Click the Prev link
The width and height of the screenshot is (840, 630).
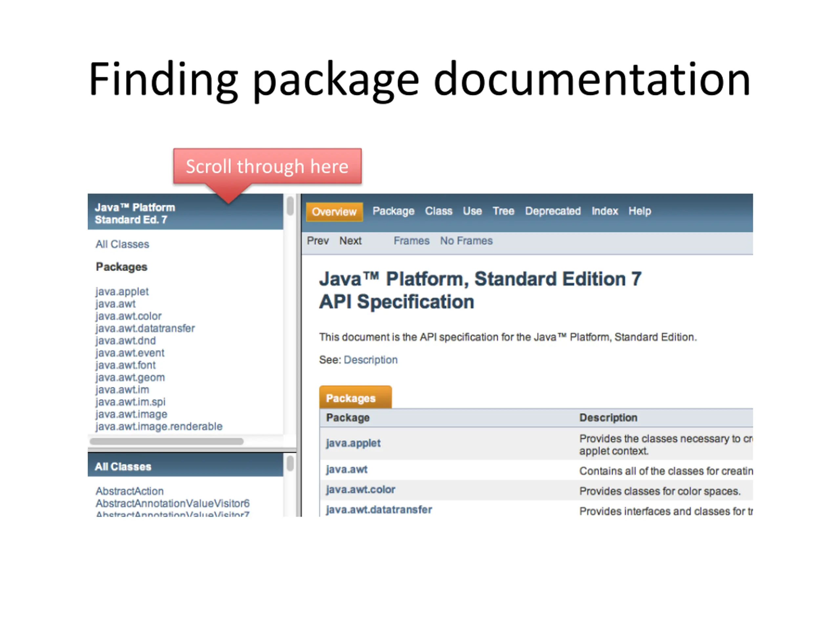coord(318,241)
